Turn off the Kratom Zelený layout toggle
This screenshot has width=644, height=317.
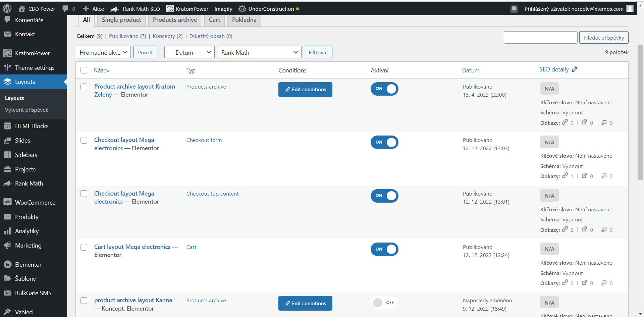click(x=384, y=89)
